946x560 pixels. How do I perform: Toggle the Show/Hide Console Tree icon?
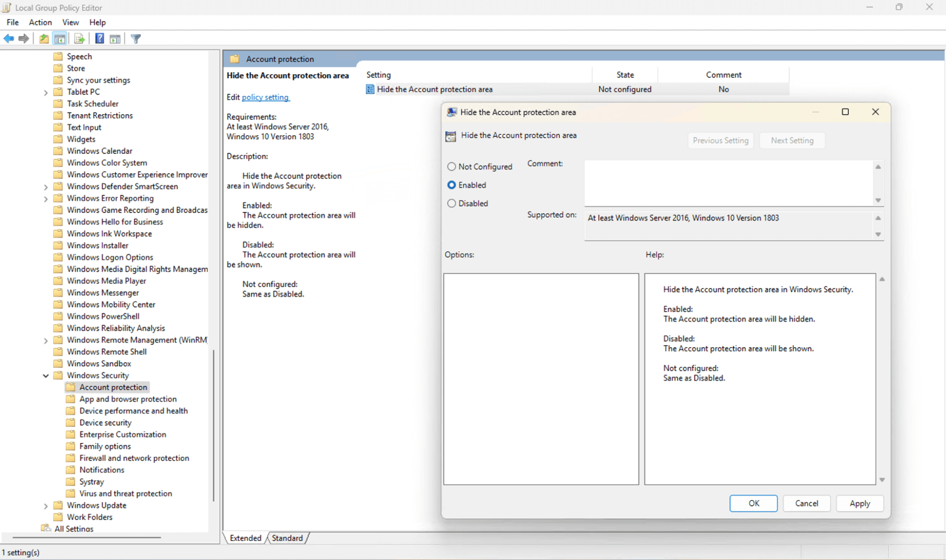click(x=61, y=38)
